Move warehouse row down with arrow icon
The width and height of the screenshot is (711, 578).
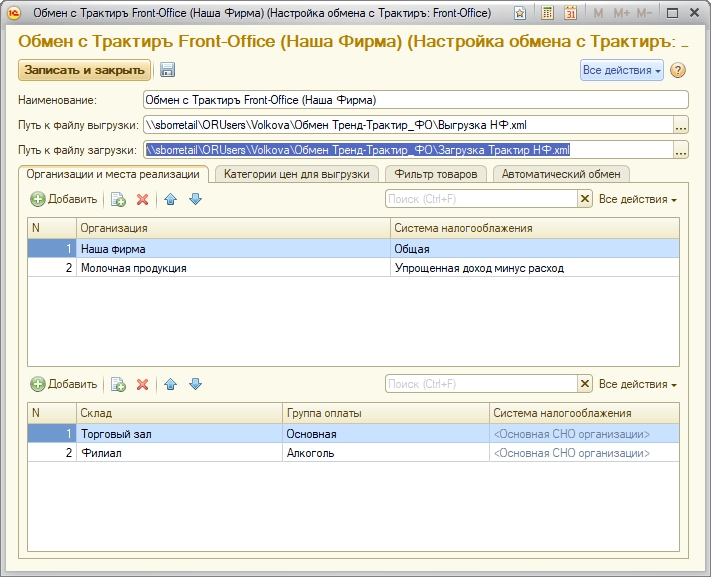(x=195, y=384)
